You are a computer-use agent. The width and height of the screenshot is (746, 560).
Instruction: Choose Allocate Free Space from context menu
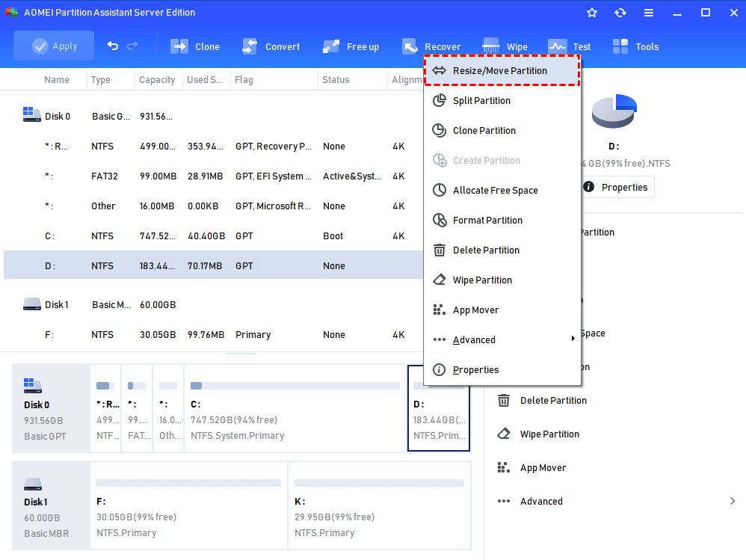pos(502,191)
